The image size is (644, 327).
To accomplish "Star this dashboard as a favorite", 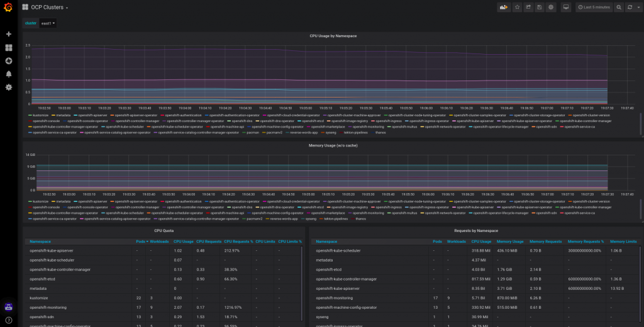I will point(517,8).
